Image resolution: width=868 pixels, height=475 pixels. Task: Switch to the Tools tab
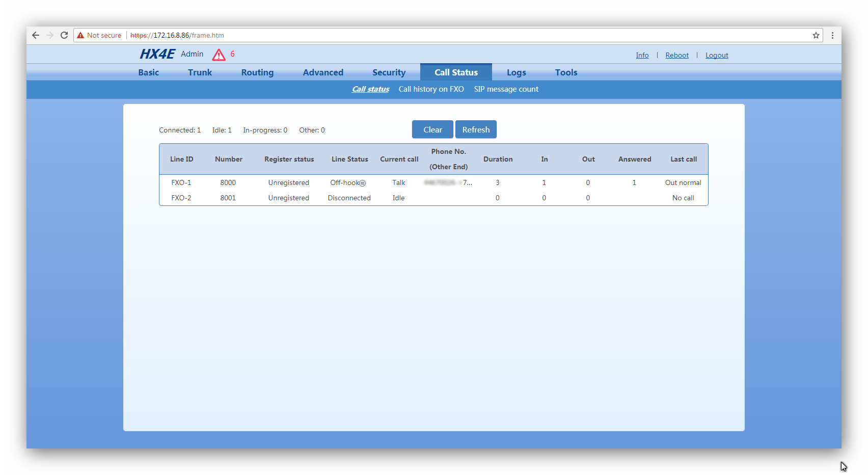point(566,72)
